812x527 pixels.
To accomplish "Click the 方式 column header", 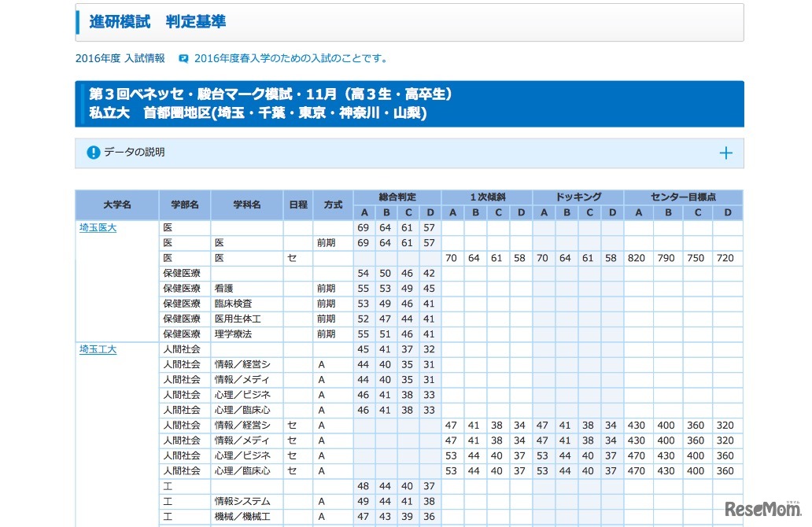I will point(332,205).
